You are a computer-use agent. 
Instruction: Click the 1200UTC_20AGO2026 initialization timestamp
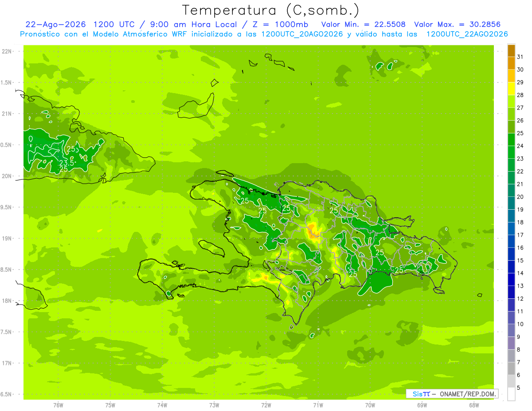pyautogui.click(x=302, y=34)
